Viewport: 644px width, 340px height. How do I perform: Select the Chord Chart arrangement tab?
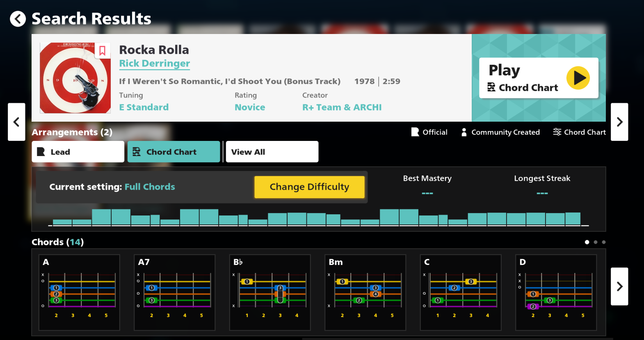click(174, 152)
